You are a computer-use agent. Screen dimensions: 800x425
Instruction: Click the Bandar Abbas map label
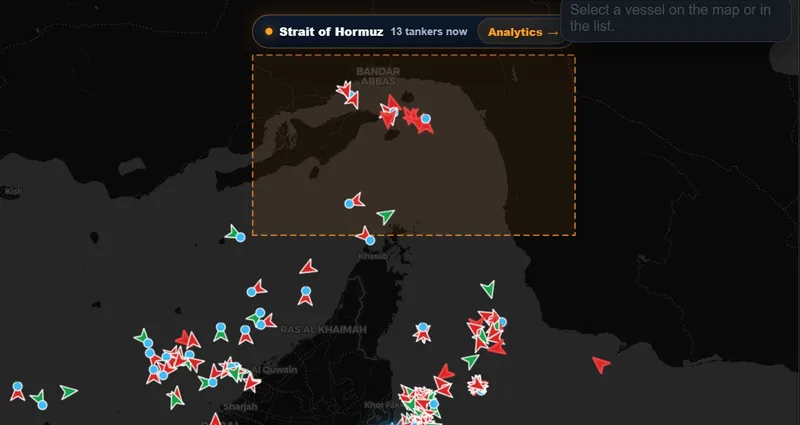coord(378,76)
